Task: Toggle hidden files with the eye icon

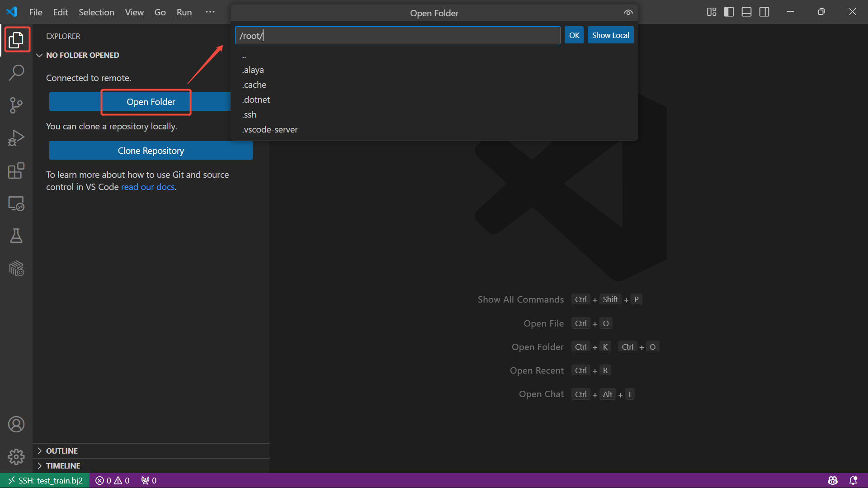Action: pyautogui.click(x=628, y=13)
